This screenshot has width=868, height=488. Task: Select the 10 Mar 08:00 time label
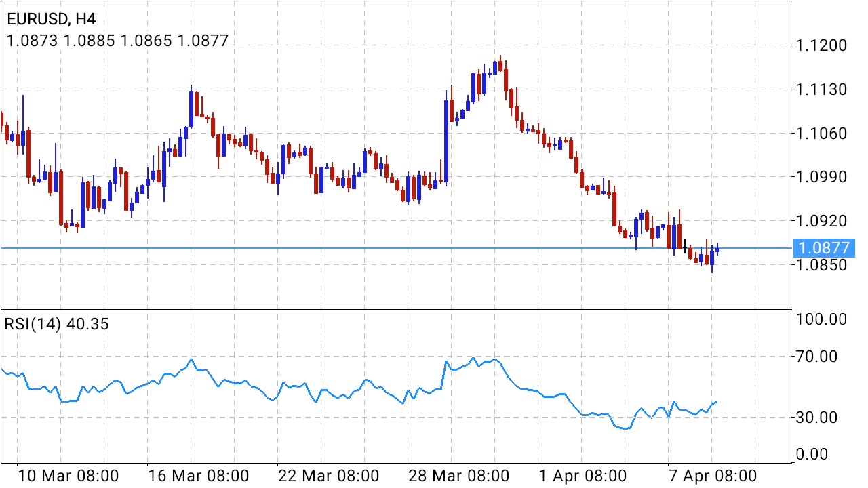pos(68,474)
